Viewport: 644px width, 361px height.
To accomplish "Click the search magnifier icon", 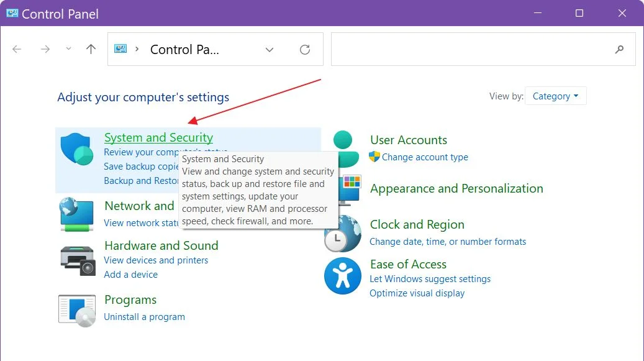I will (x=619, y=49).
